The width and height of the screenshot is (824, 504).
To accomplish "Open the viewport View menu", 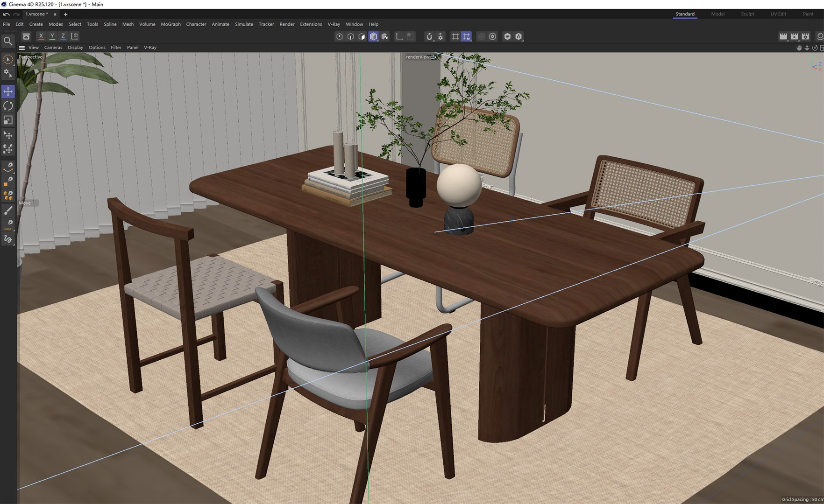I will (34, 48).
